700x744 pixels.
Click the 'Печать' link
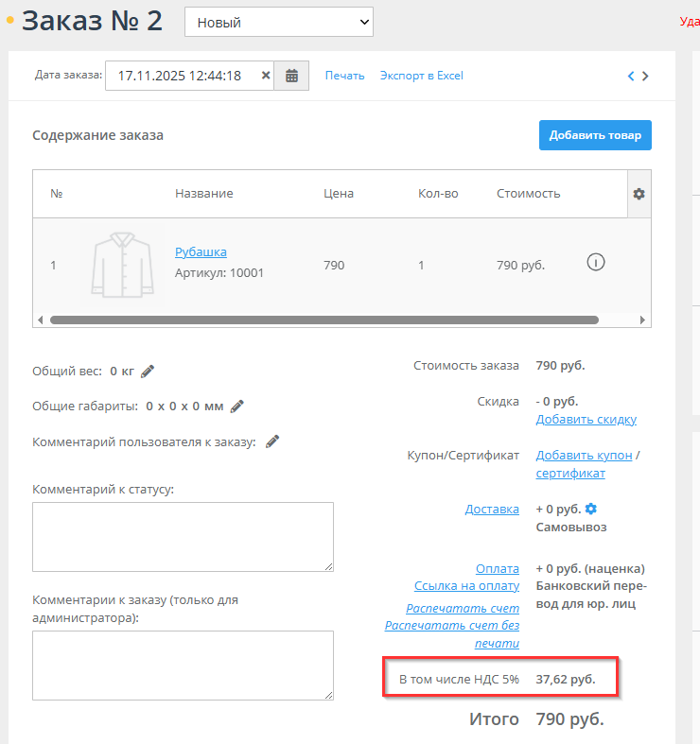click(x=344, y=76)
